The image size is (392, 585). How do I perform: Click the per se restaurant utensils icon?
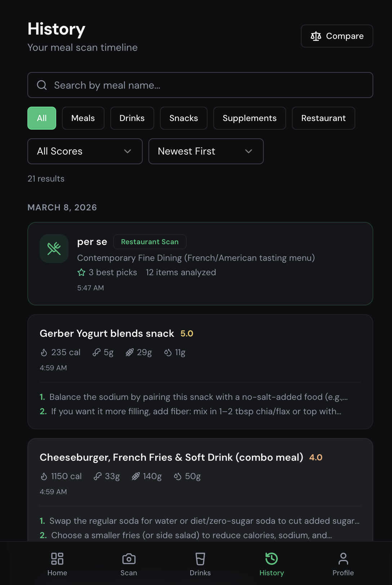click(x=54, y=249)
